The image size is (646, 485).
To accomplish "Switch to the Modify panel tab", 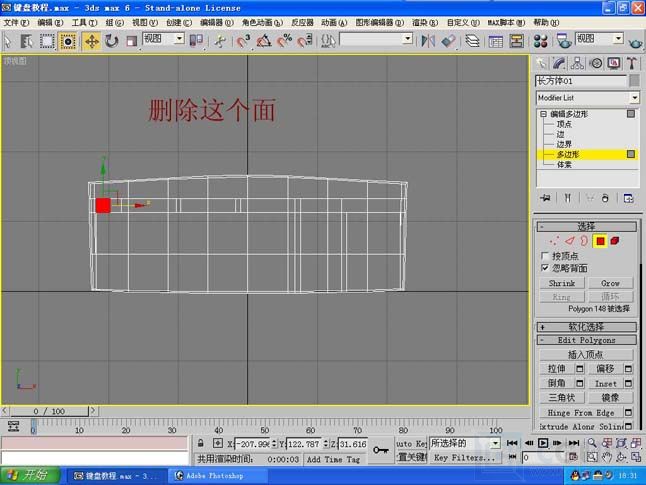I will (x=559, y=63).
